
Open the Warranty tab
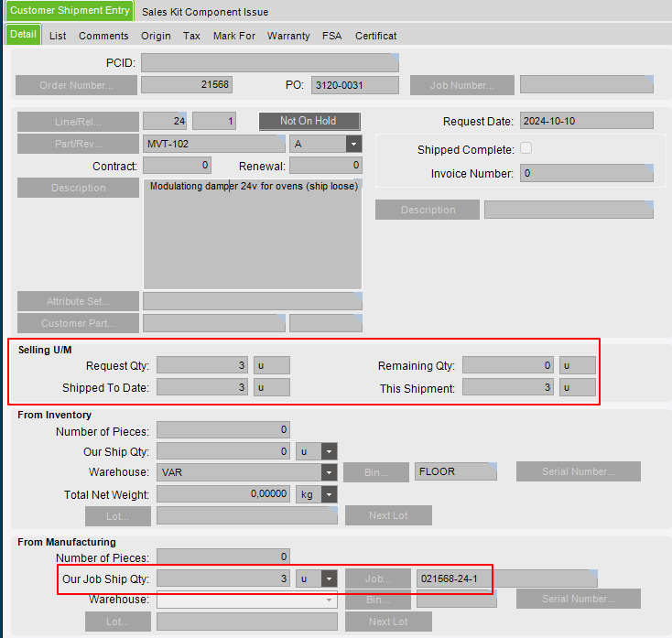click(x=288, y=36)
